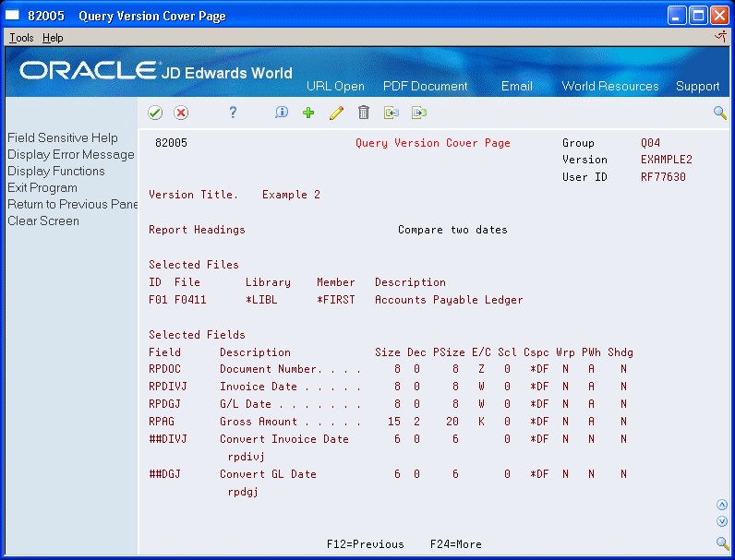The image size is (735, 560).
Task: Click the scroll down arrow icon
Action: pyautogui.click(x=722, y=521)
